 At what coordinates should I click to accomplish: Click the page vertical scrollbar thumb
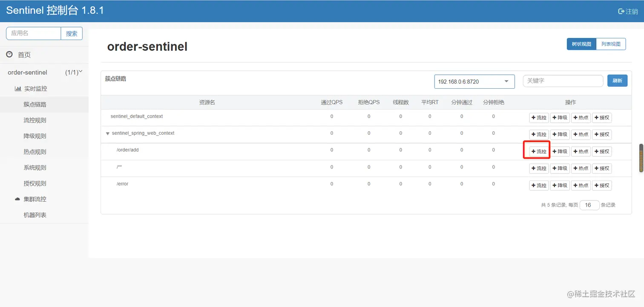[641, 158]
